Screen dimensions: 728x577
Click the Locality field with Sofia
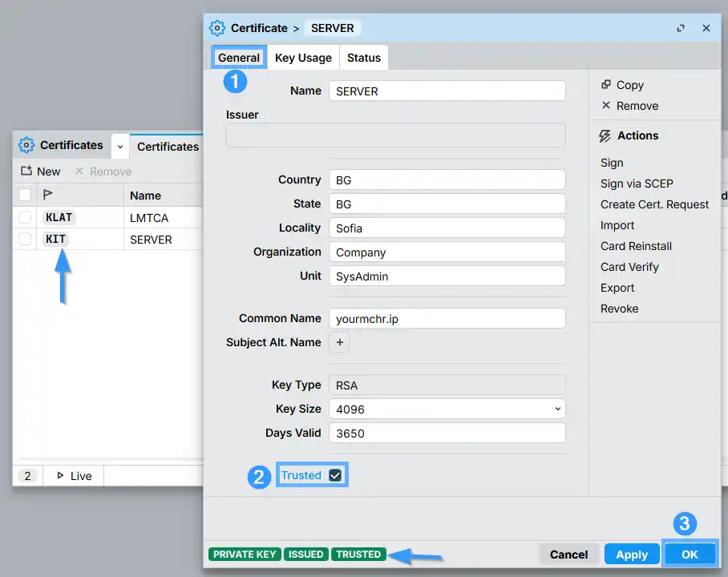tap(447, 228)
